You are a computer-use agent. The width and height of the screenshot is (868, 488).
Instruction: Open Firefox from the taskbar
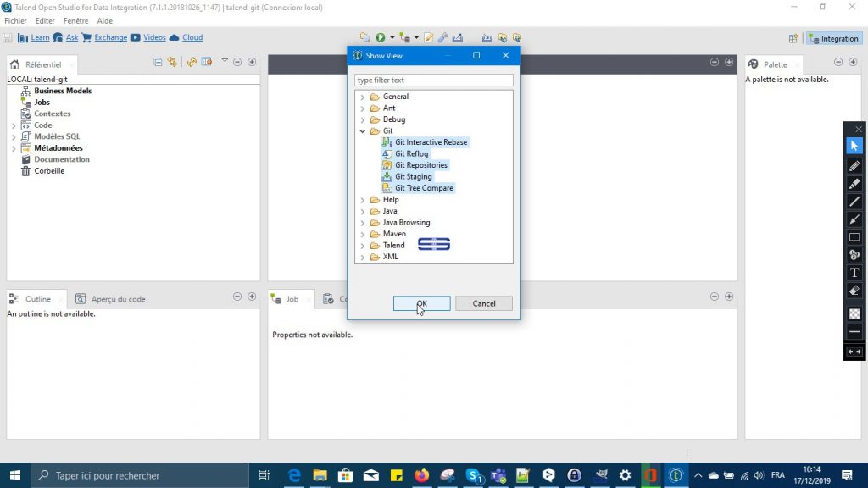[x=422, y=475]
